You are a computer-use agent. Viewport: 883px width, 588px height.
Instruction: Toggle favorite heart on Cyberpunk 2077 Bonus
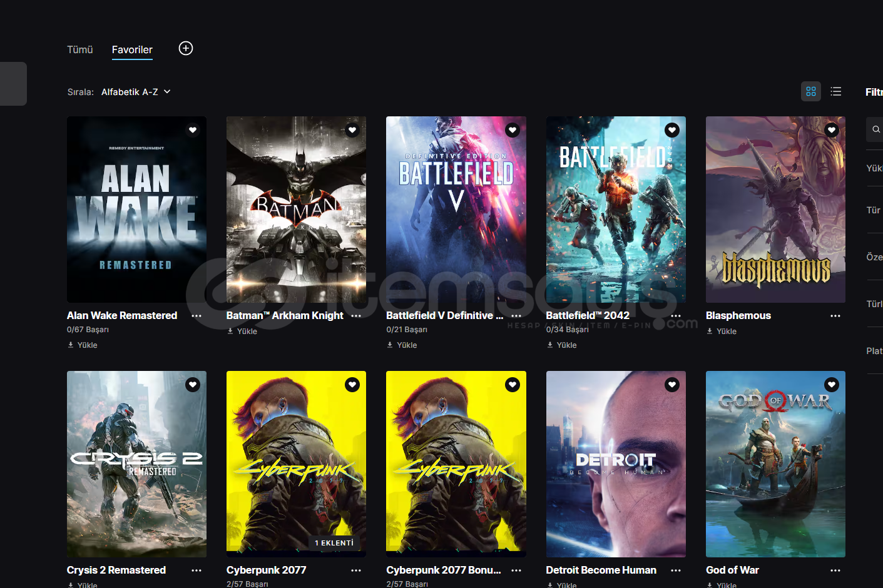pyautogui.click(x=513, y=385)
